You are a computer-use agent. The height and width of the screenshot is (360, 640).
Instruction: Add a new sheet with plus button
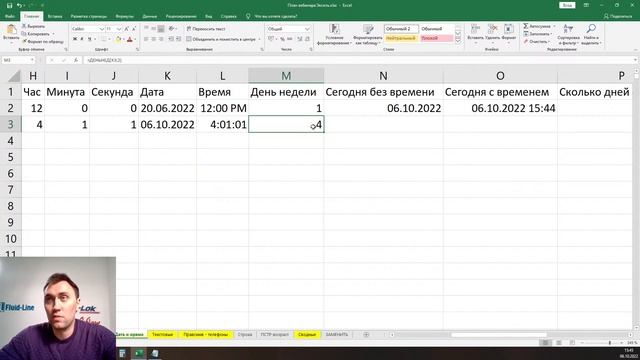click(366, 335)
